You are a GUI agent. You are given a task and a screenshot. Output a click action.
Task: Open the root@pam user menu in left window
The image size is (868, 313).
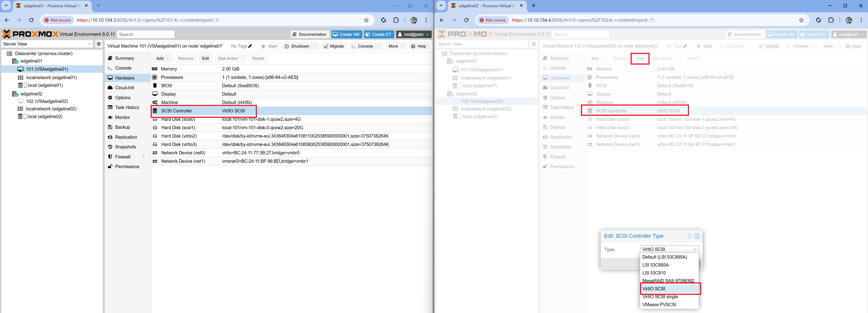[413, 34]
